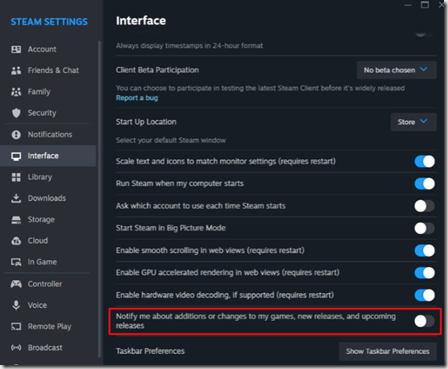
Task: Open Security settings section
Action: click(x=48, y=113)
